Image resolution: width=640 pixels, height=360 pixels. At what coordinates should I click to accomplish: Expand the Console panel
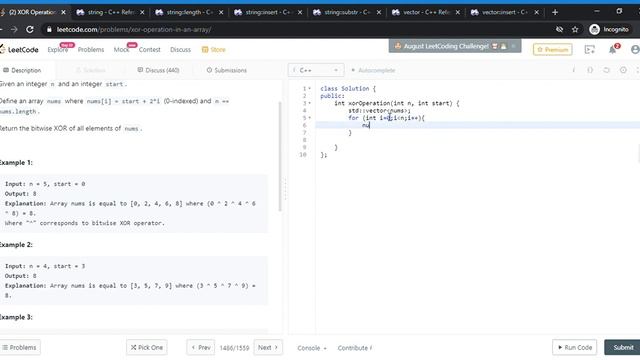click(x=312, y=348)
